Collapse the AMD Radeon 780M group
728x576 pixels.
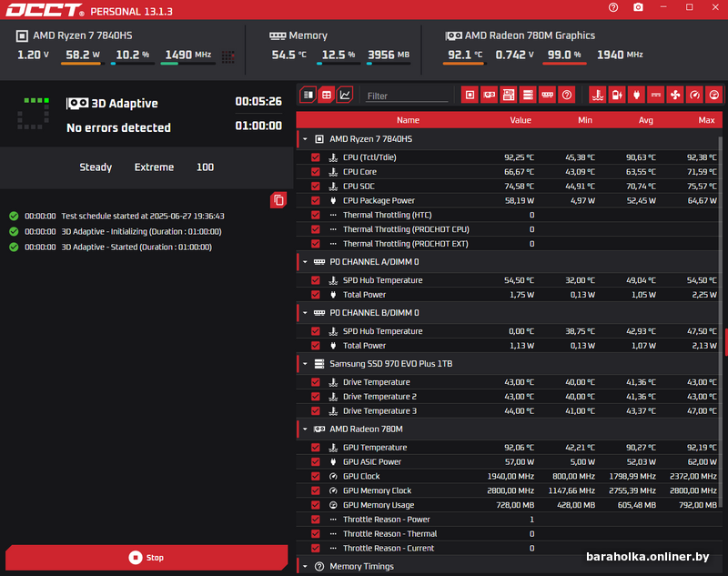coord(305,429)
